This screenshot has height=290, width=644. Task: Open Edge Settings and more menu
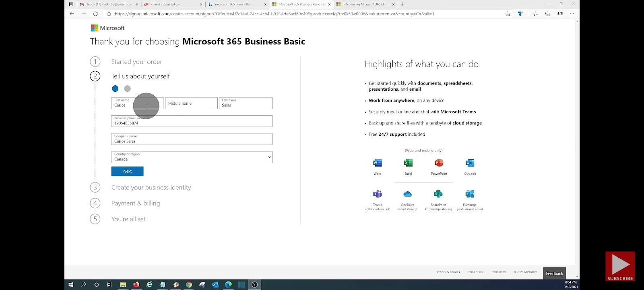coord(572,14)
